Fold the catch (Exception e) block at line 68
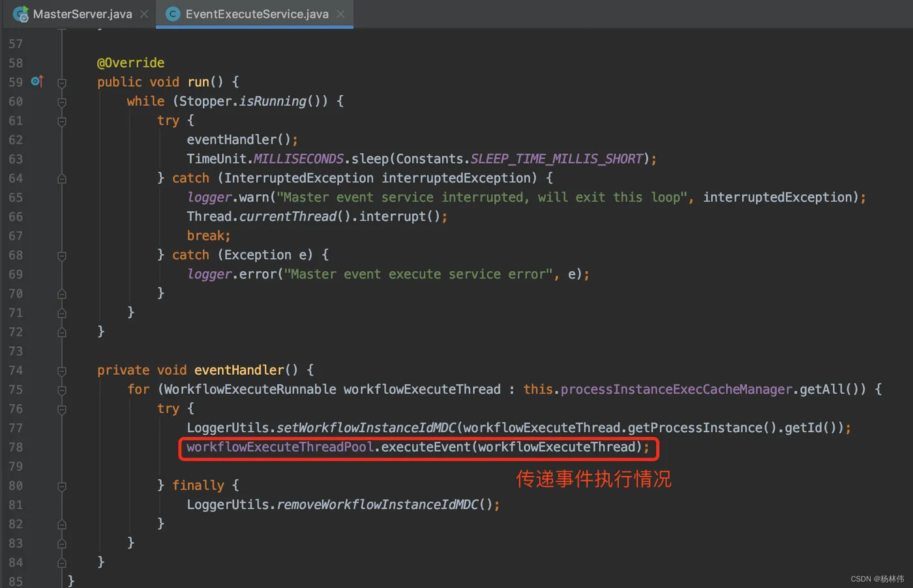913x588 pixels. 62,256
